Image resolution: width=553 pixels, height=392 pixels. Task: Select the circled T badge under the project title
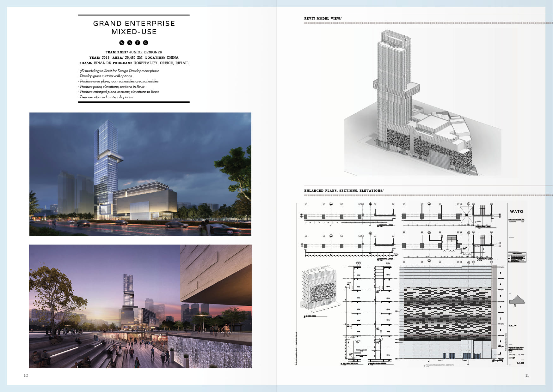[138, 43]
